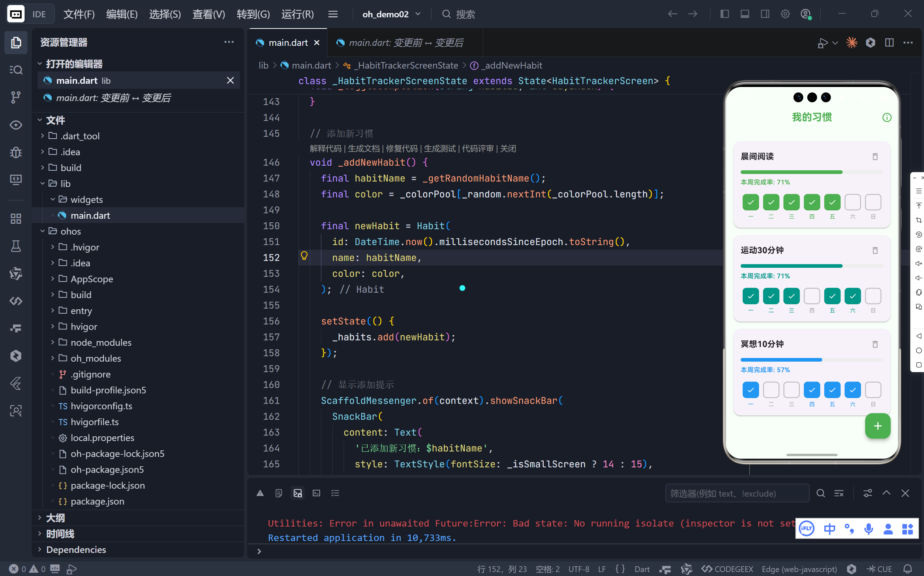
Task: Uncheck Monday box for 运动30分钟 habit
Action: pyautogui.click(x=750, y=296)
